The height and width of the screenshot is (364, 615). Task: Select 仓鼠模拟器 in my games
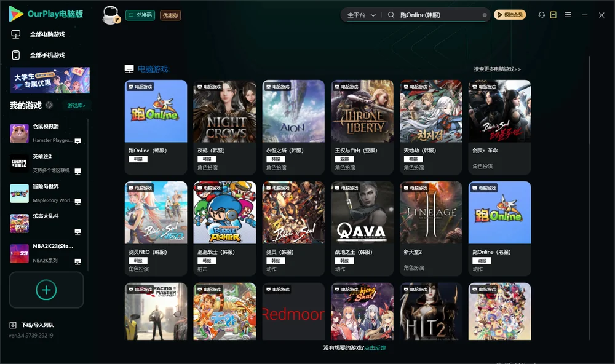[46, 133]
